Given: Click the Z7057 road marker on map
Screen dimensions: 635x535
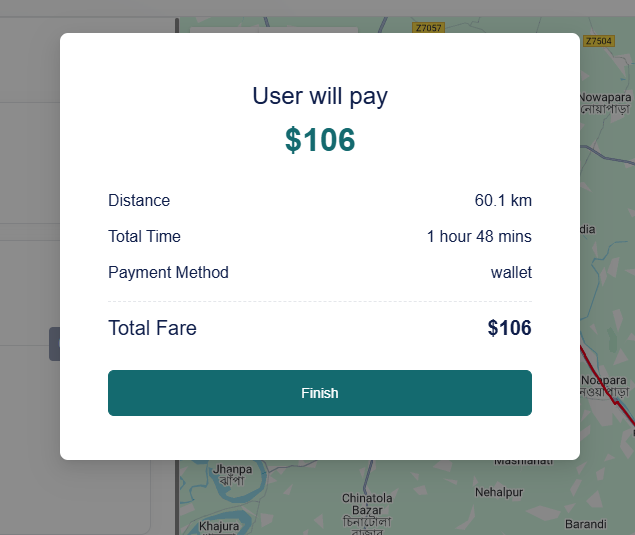Looking at the screenshot, I should (x=428, y=28).
